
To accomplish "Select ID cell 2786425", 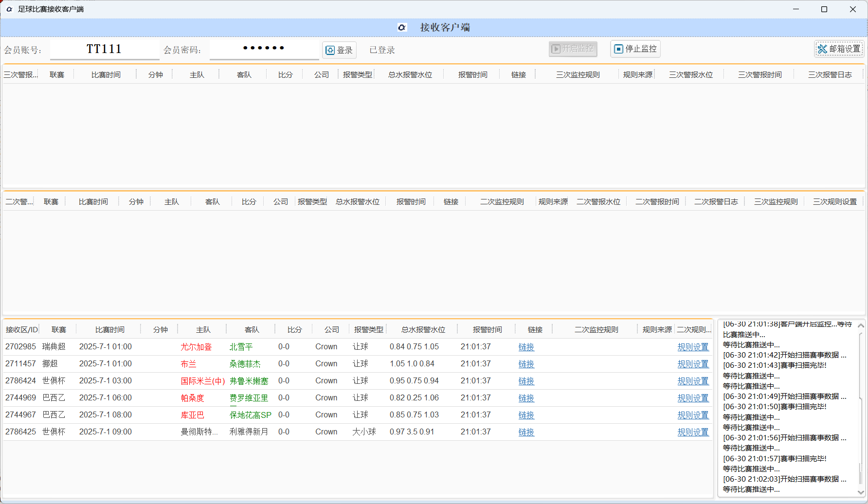I will pos(20,432).
